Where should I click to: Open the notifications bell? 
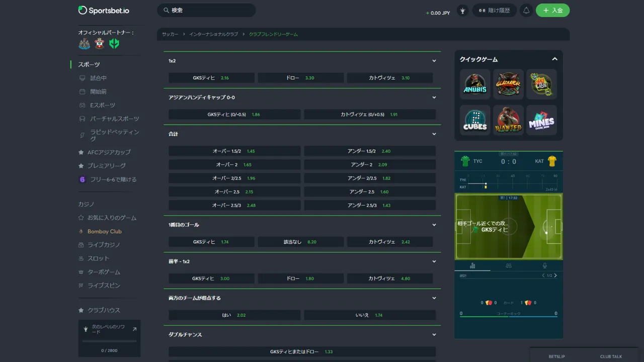click(x=526, y=11)
